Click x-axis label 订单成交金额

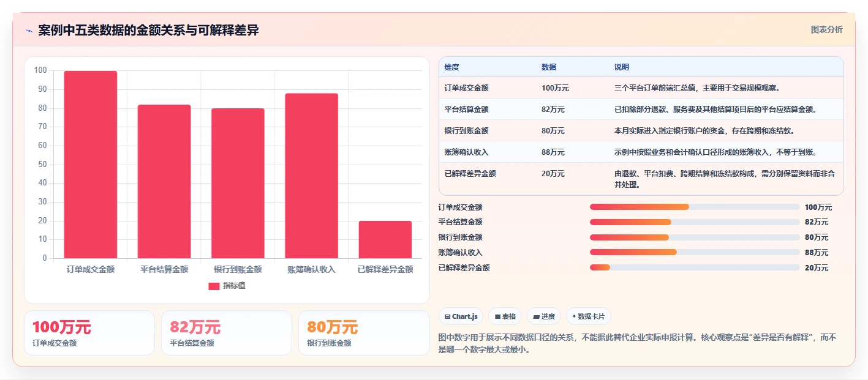[91, 269]
